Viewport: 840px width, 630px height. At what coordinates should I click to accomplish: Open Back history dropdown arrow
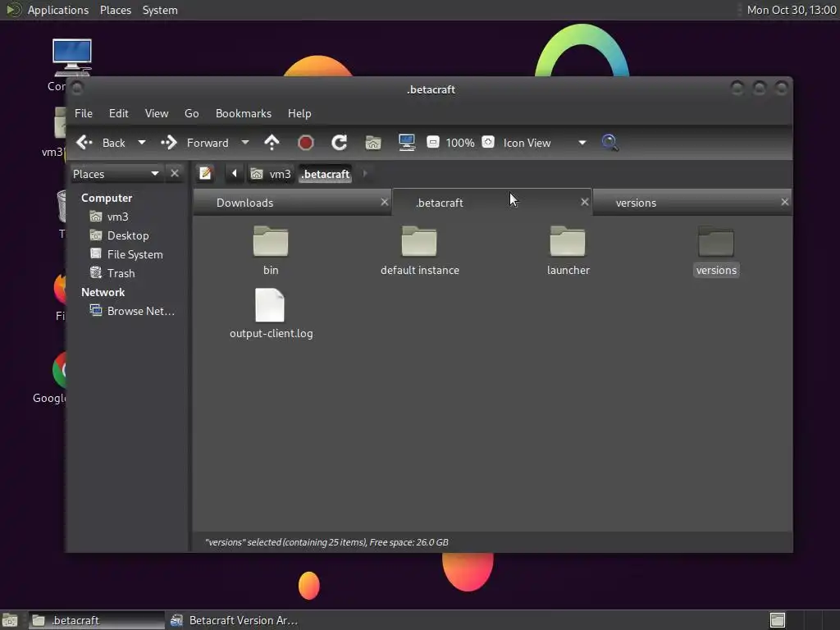point(141,143)
